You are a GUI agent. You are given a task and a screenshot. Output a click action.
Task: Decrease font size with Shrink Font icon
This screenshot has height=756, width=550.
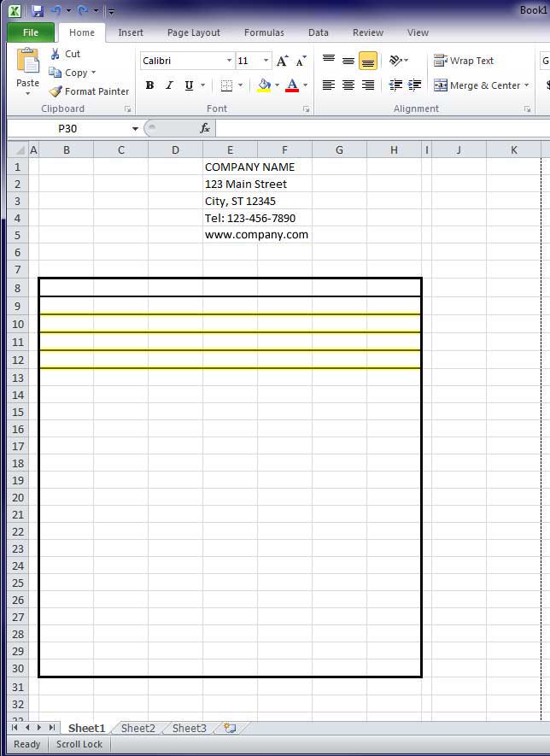coord(301,61)
